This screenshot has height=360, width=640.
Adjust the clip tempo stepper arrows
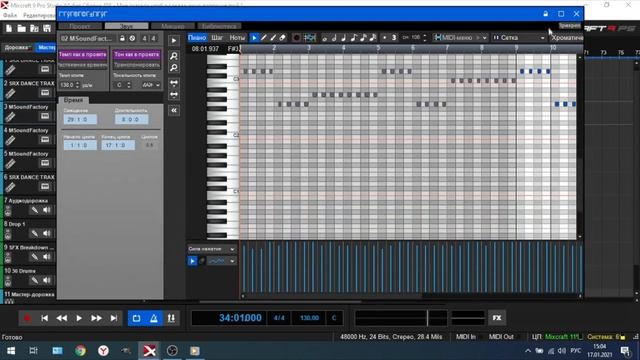point(77,85)
